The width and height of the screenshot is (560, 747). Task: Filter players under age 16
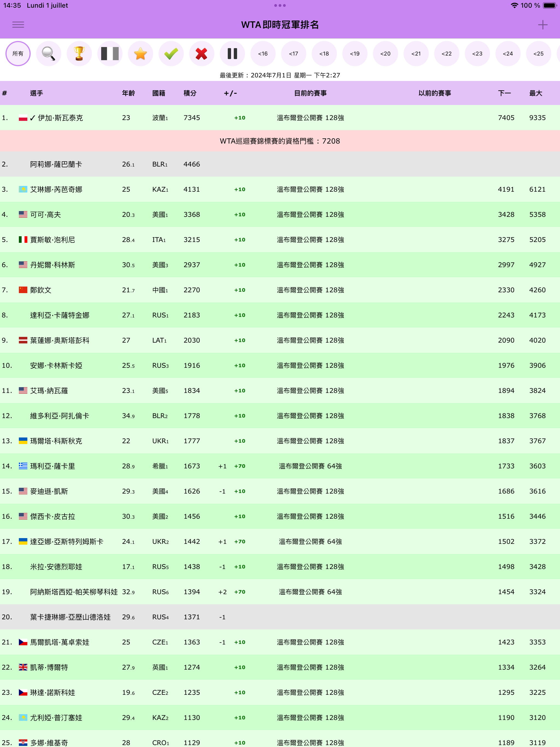263,54
